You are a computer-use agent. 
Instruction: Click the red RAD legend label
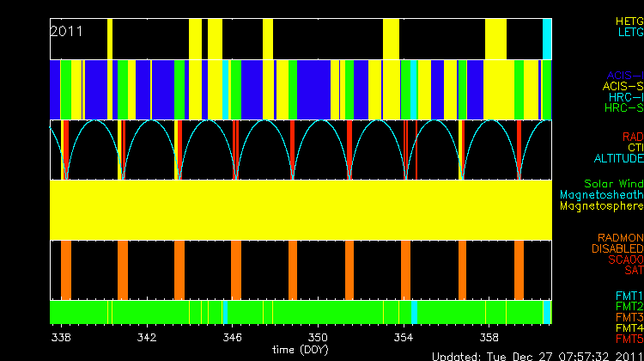[x=632, y=137]
